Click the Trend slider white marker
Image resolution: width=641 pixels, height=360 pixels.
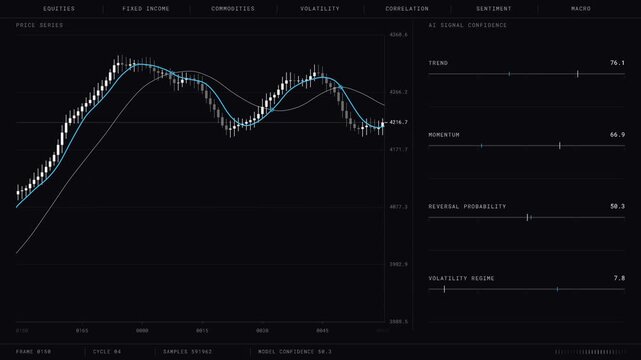pyautogui.click(x=578, y=74)
